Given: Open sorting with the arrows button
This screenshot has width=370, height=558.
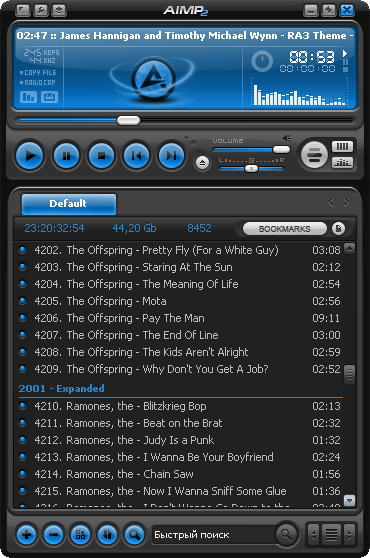Looking at the screenshot, I should click(108, 535).
